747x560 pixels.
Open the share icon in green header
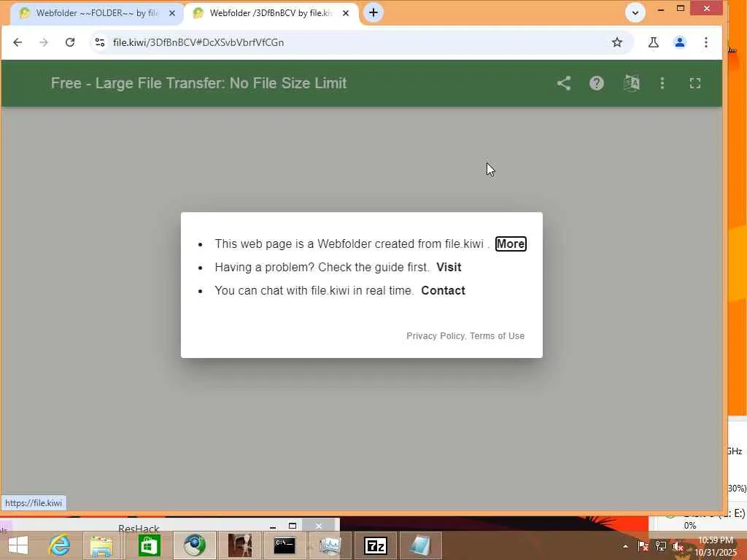click(564, 83)
